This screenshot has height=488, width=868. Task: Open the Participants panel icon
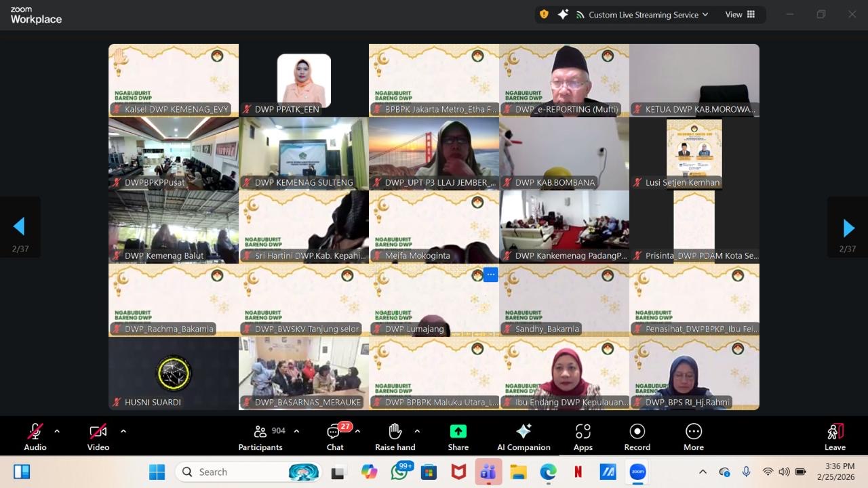click(x=260, y=432)
